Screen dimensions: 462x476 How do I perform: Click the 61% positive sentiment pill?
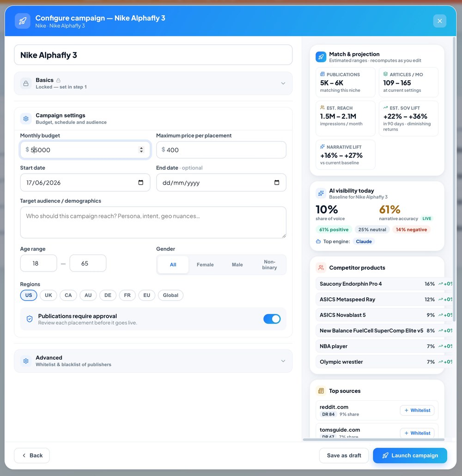pyautogui.click(x=334, y=229)
